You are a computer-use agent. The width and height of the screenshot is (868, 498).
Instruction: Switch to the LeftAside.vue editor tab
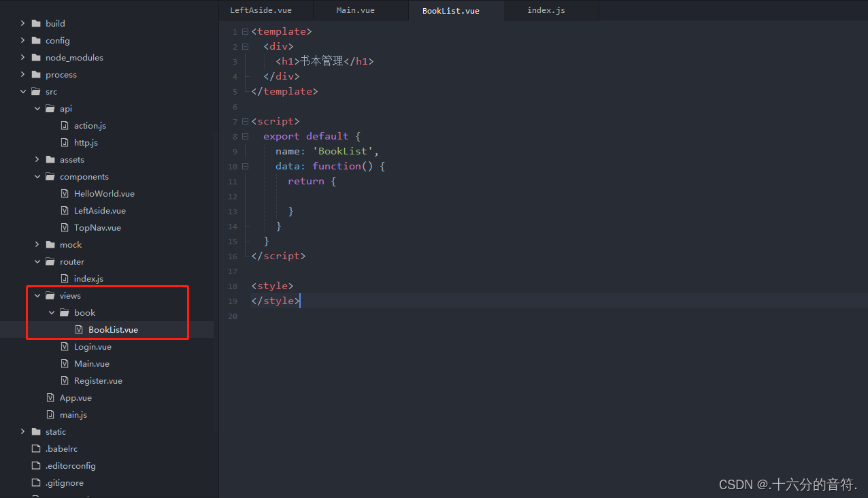point(266,10)
